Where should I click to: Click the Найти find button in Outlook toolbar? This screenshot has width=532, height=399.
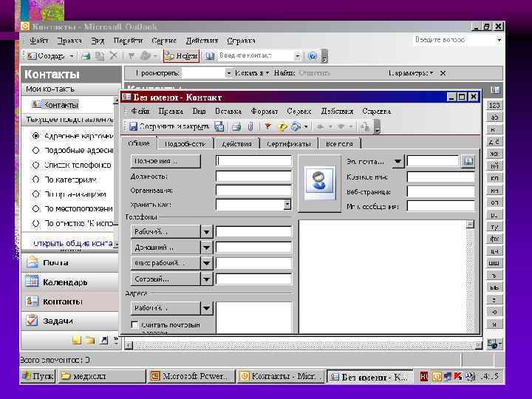(181, 56)
